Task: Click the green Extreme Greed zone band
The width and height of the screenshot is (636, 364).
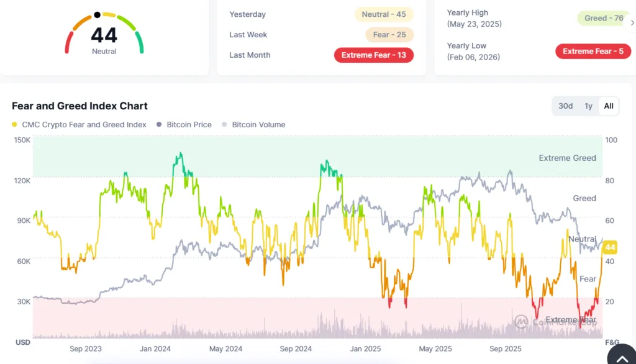Action: (311, 157)
